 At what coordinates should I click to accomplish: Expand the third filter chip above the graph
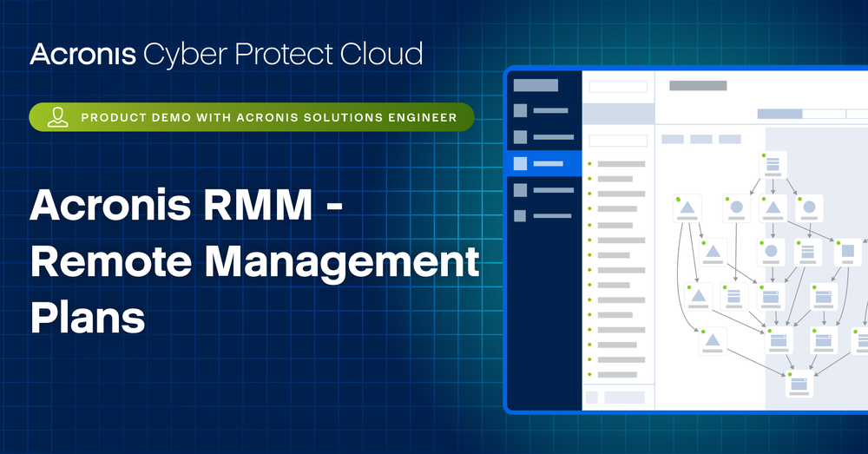pyautogui.click(x=729, y=139)
